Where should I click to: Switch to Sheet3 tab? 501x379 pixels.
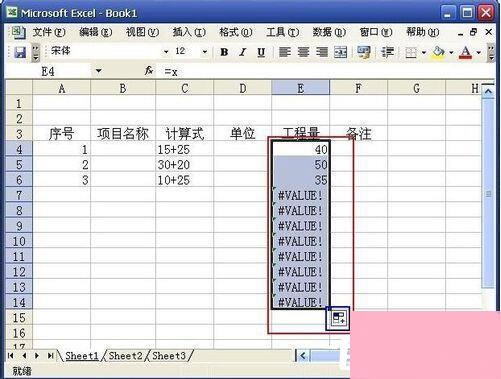pyautogui.click(x=169, y=356)
